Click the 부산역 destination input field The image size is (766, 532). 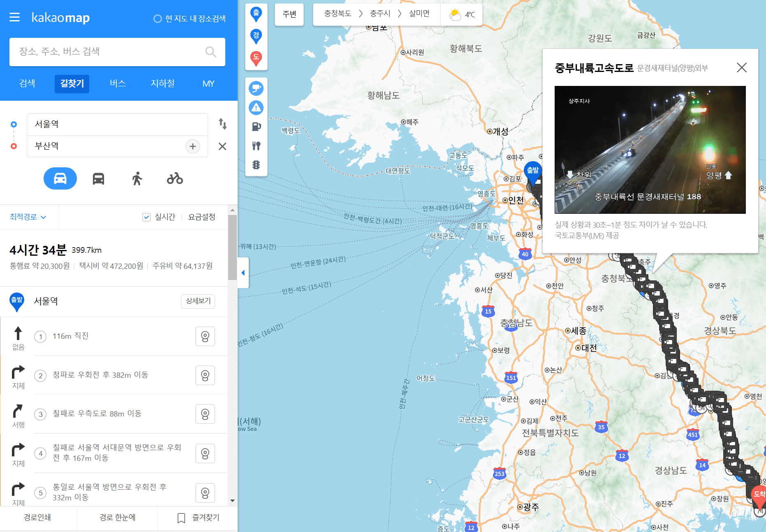pyautogui.click(x=103, y=146)
